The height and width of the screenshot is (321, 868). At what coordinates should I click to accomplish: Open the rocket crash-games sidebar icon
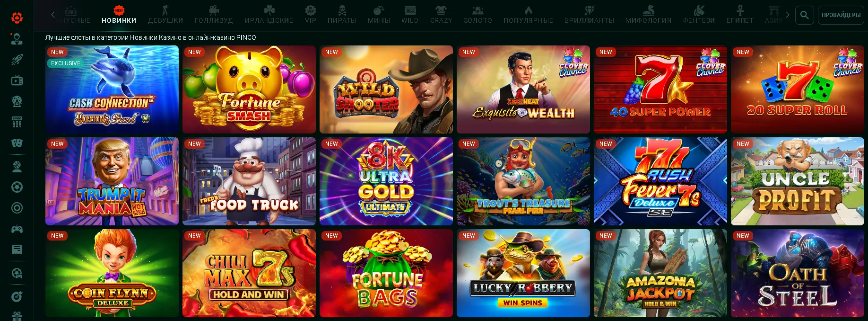[17, 60]
